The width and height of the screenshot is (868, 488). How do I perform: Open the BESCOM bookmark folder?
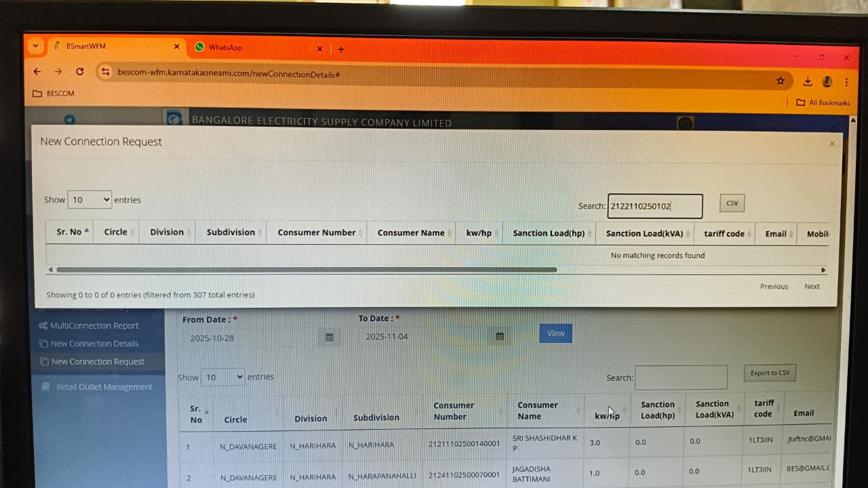coord(54,94)
